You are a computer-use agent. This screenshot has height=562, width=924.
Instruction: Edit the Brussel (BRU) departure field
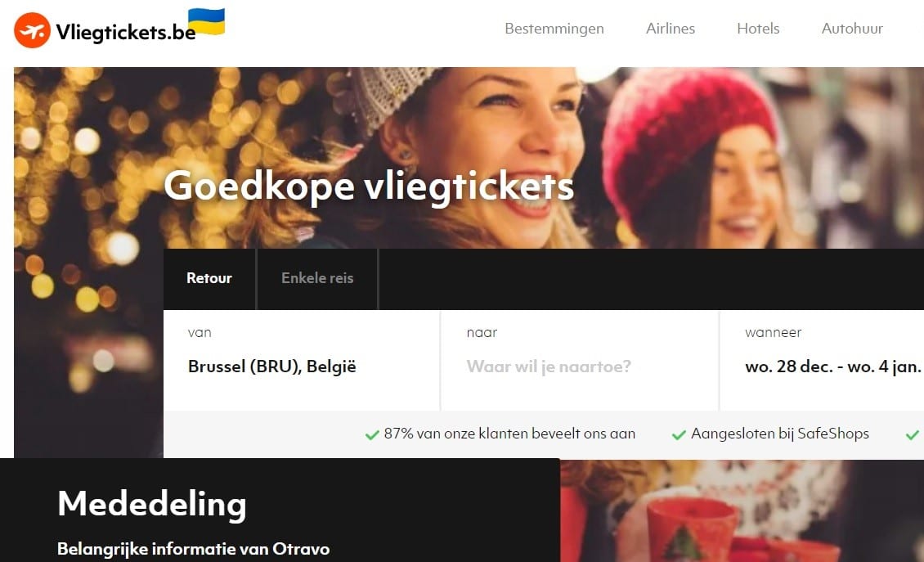(301, 360)
